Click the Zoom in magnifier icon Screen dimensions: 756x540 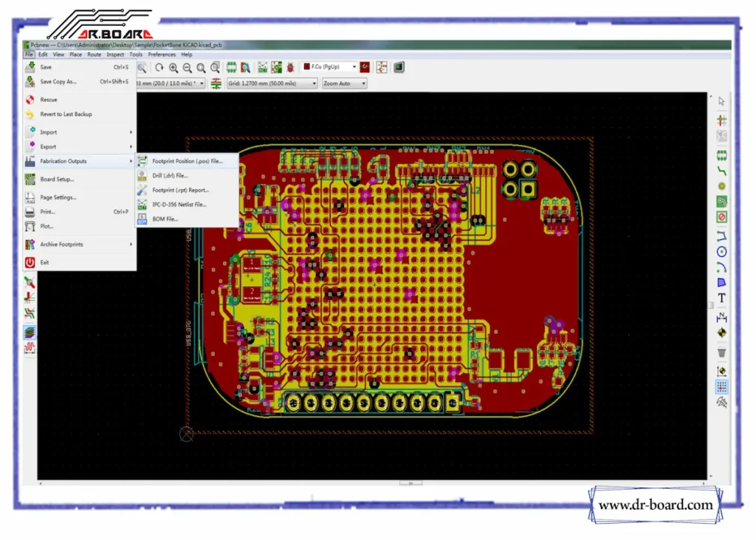173,67
